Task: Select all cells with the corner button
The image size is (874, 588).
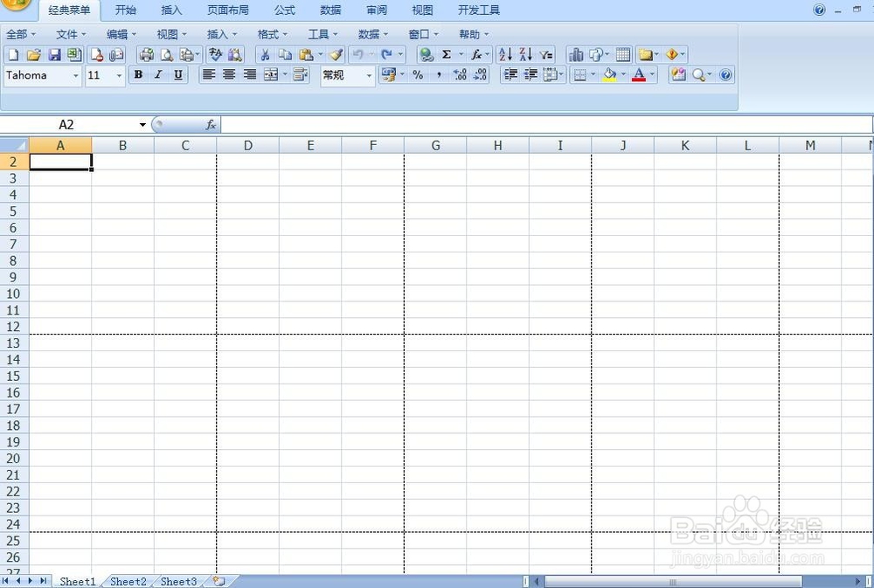Action: pos(15,145)
